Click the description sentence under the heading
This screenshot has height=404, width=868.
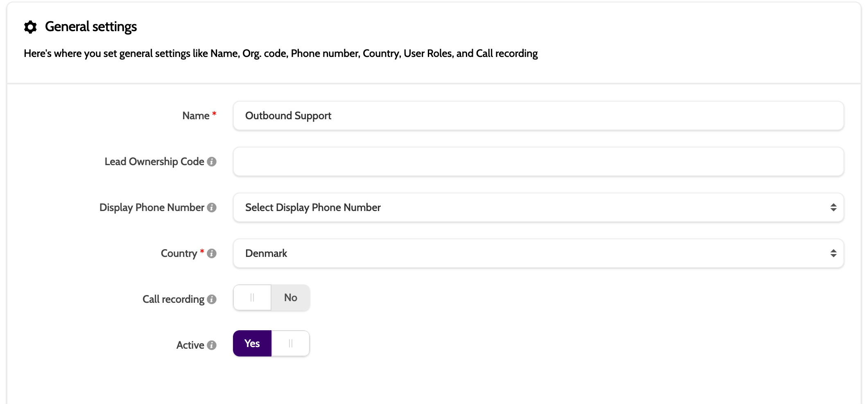point(280,54)
